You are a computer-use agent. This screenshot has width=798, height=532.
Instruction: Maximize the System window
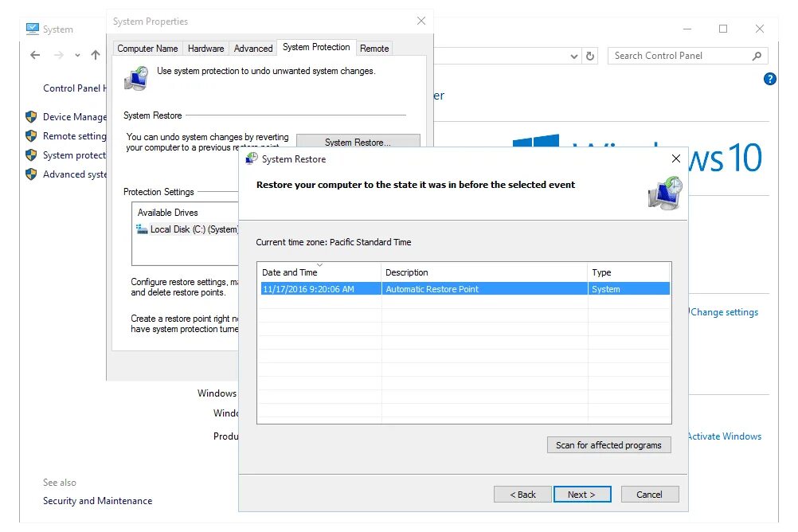coord(722,29)
